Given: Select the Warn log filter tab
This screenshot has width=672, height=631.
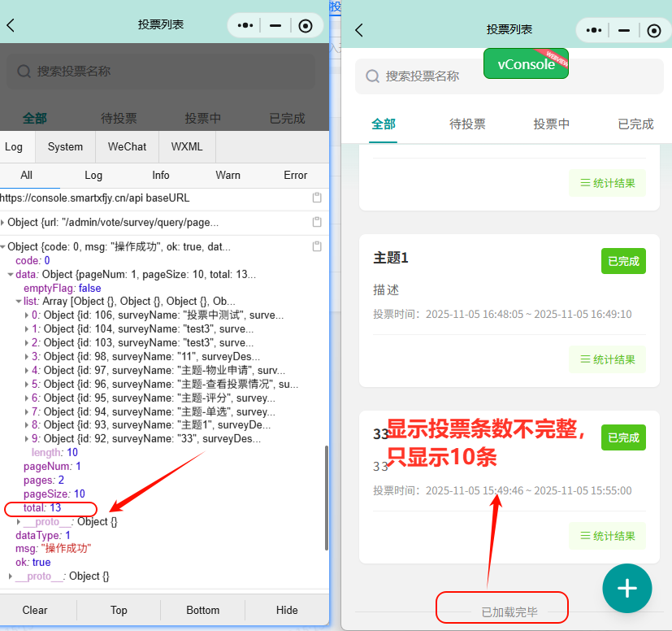Looking at the screenshot, I should [228, 175].
